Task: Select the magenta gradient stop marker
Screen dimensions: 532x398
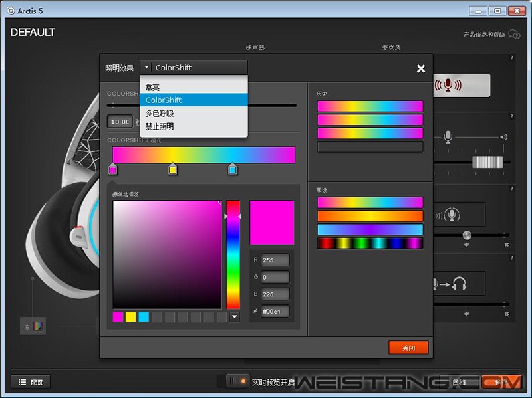Action: [112, 169]
